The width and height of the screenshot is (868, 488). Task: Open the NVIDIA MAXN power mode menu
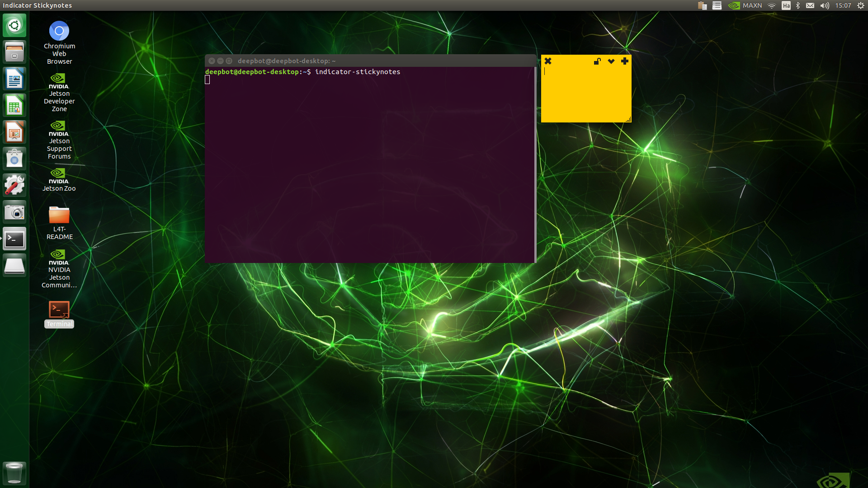(x=745, y=5)
